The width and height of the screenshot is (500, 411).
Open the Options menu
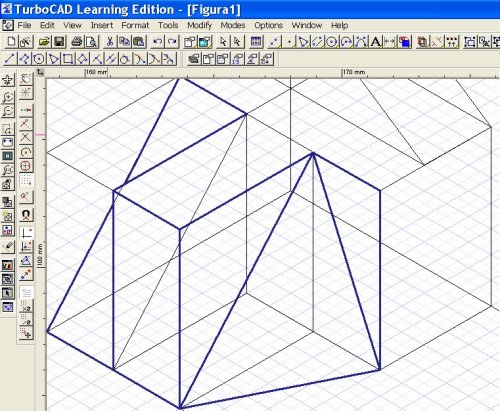268,25
